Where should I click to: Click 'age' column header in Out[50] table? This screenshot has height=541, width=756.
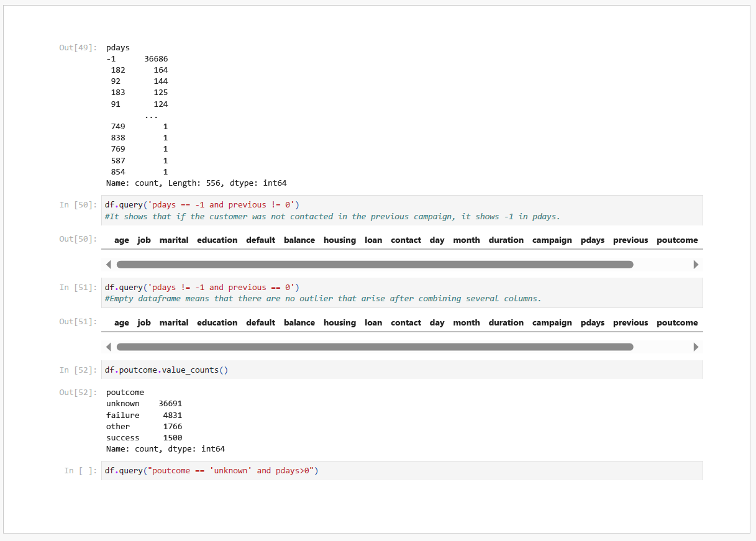[122, 240]
